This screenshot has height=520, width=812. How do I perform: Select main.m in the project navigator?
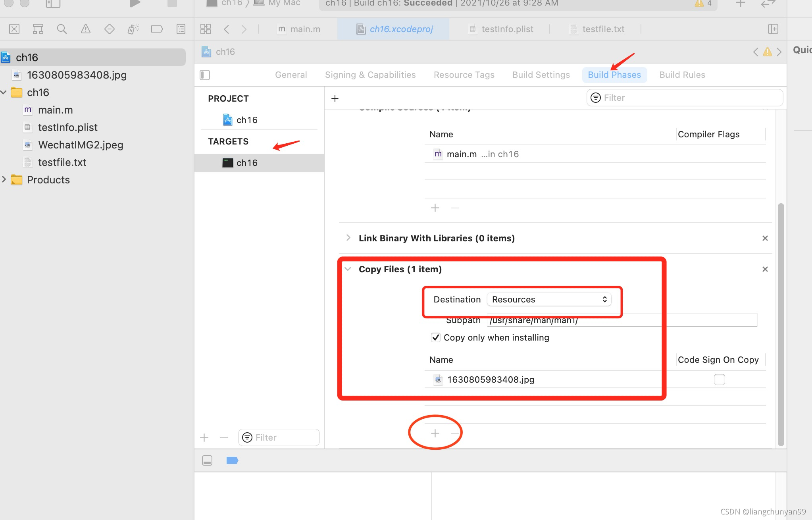(x=55, y=110)
